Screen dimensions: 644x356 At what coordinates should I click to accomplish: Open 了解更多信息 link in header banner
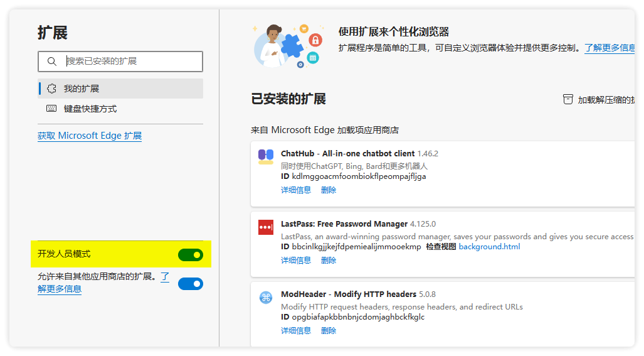tap(610, 48)
